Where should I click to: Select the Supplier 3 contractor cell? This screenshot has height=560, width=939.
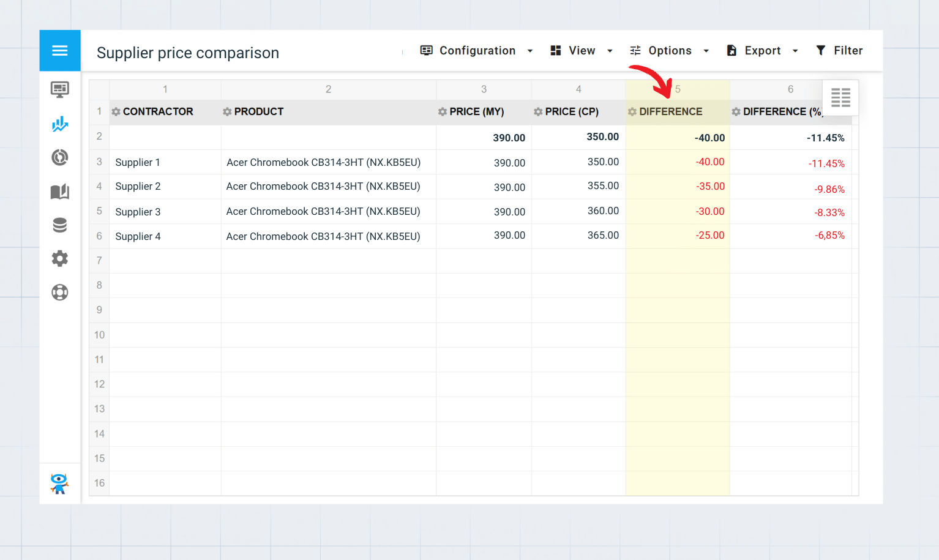click(138, 212)
